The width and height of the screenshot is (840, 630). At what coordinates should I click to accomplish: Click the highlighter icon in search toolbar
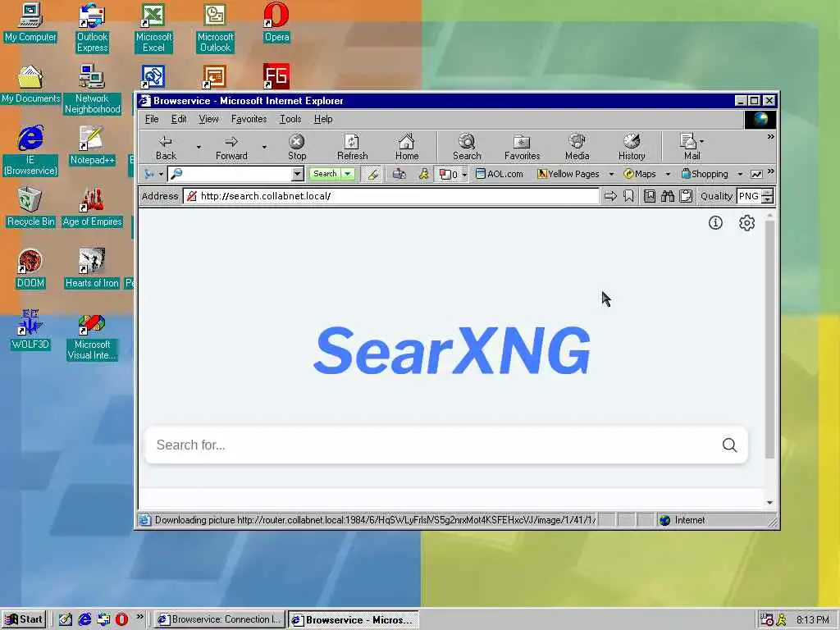coord(373,174)
